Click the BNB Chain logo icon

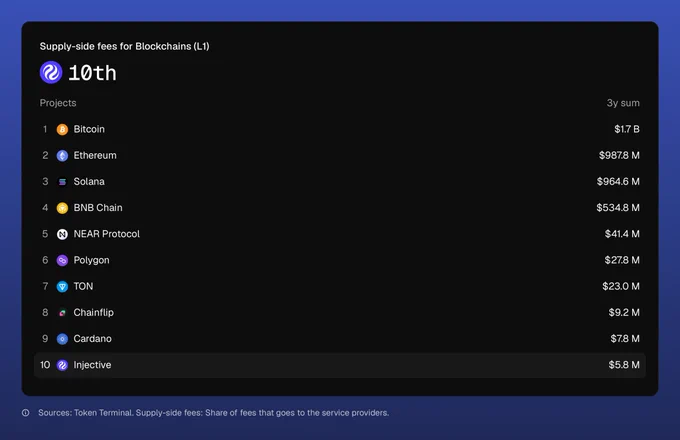coord(62,208)
